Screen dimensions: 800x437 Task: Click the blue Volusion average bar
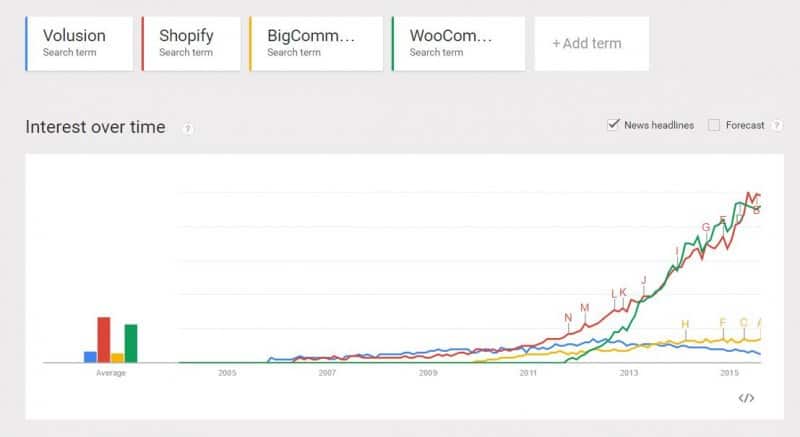[90, 357]
